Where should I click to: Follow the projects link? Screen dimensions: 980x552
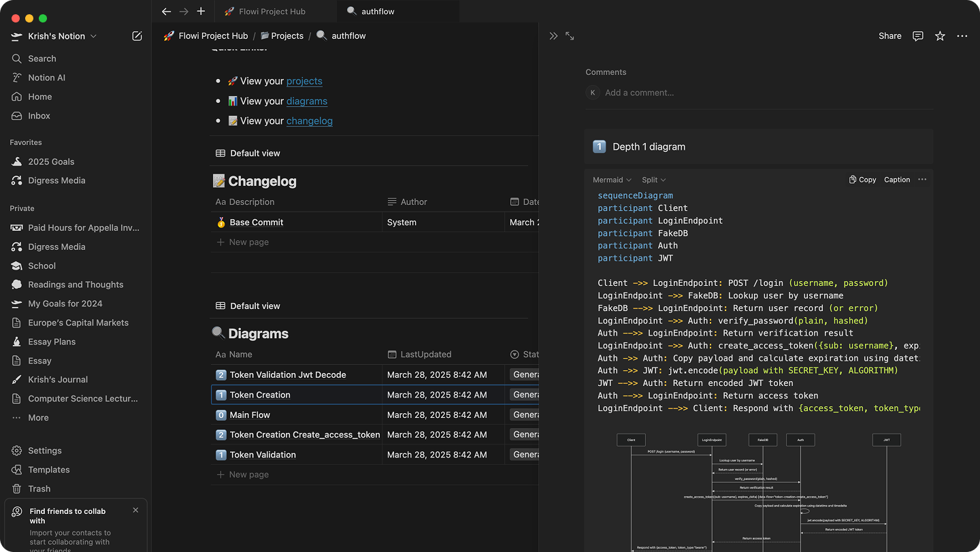click(x=304, y=81)
